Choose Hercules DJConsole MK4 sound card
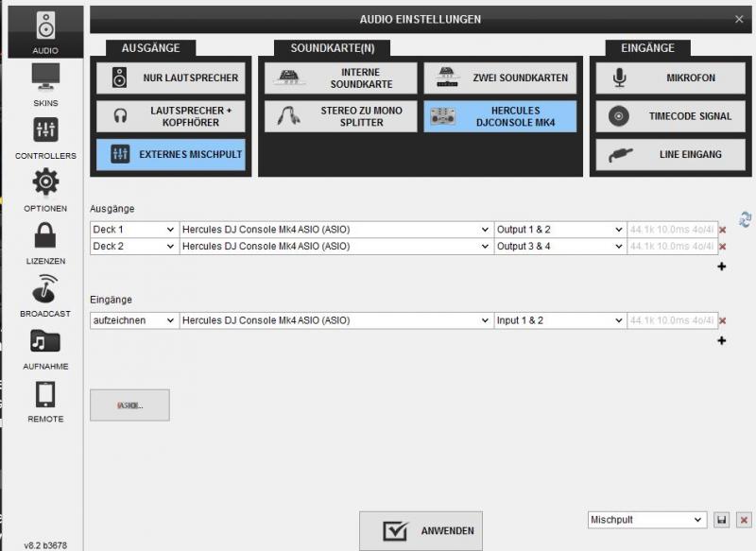Viewport: 756px width, 551px height. point(500,116)
